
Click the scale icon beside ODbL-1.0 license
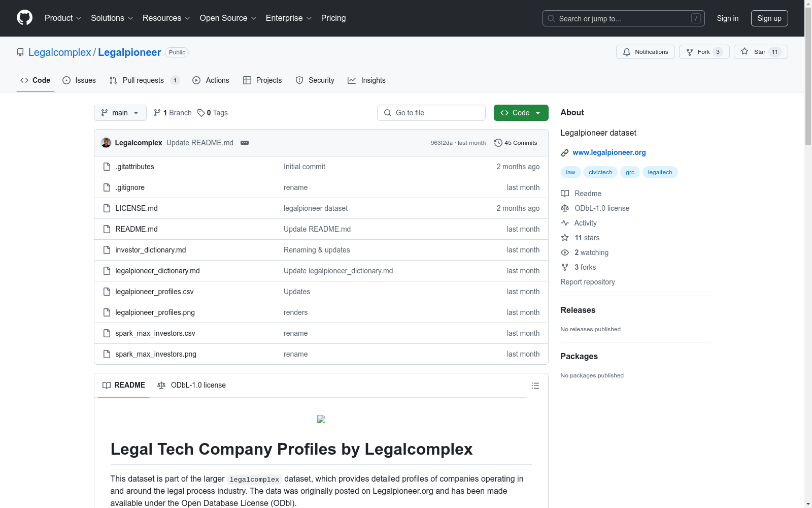pos(565,208)
